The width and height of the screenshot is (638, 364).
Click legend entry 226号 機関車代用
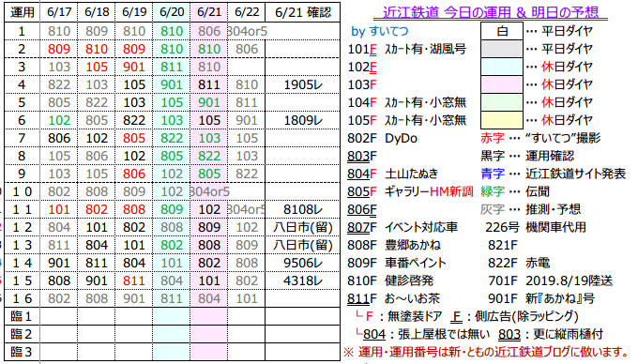(x=536, y=227)
